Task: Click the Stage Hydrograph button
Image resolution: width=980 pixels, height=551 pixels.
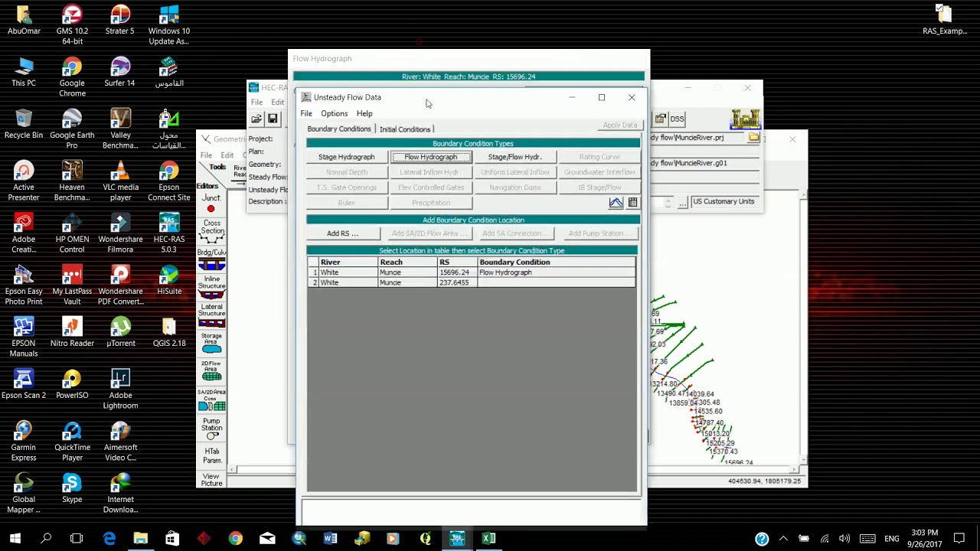Action: [x=346, y=157]
